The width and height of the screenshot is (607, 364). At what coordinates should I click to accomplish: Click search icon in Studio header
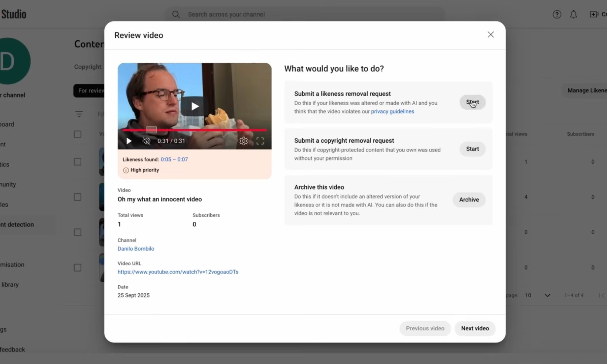click(x=176, y=14)
